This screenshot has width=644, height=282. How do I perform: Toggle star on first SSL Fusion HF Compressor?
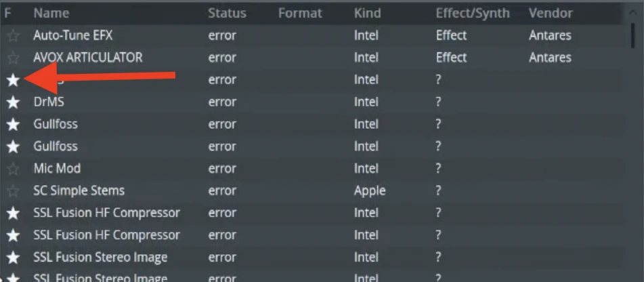coord(13,214)
